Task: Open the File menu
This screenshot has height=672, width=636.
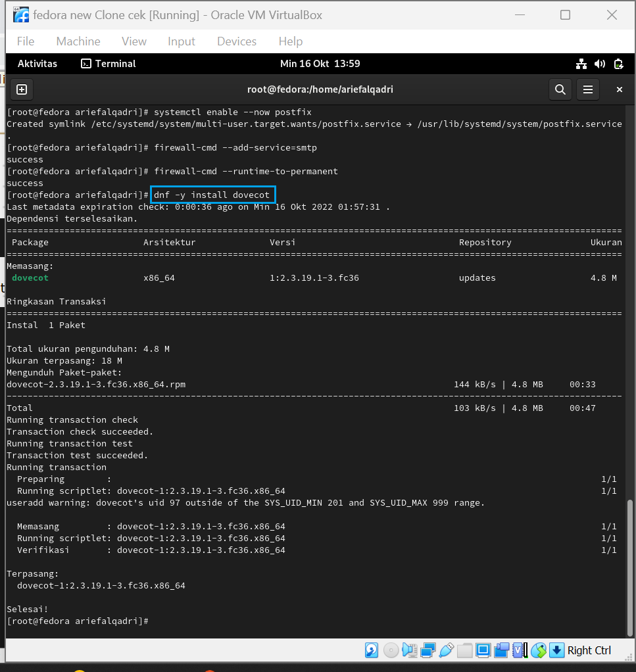Action: (x=25, y=41)
